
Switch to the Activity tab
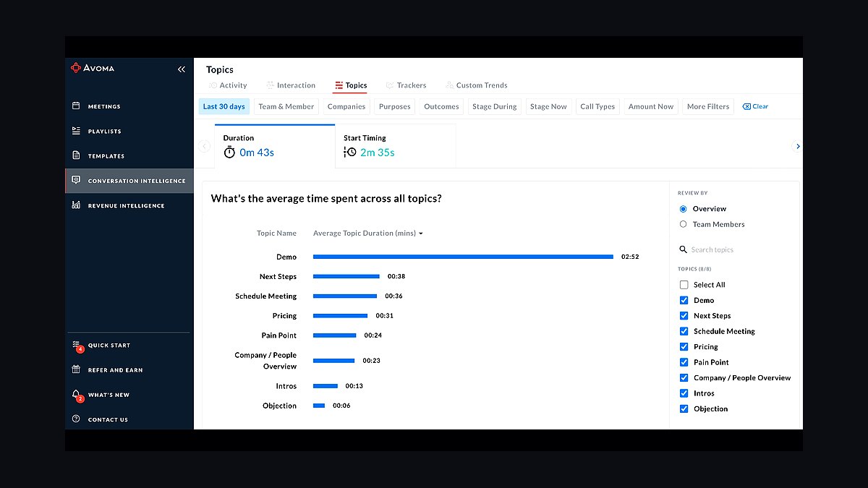228,85
